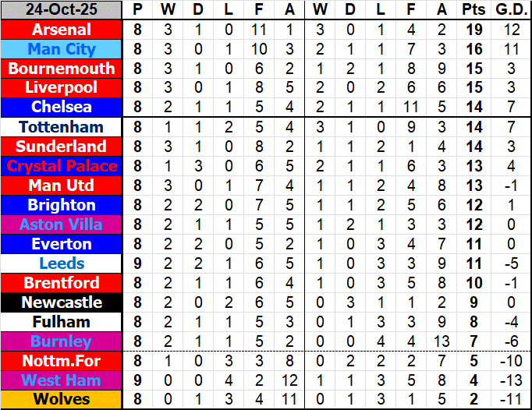Screen dimensions: 532x410
Task: Click the Wolves team name cell
Action: 62,400
